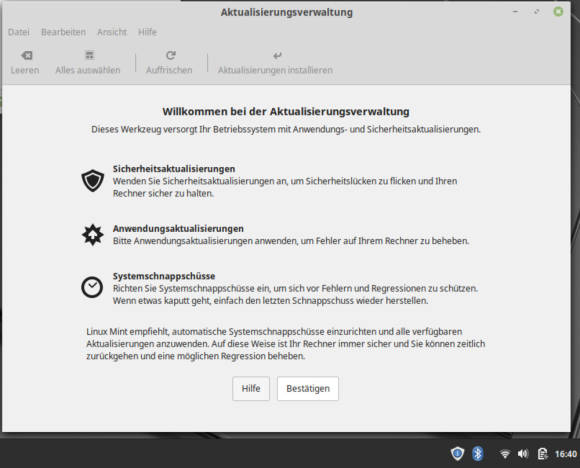Viewport: 580px width, 468px height.
Task: Close the Aktualisierungsverwaltung window
Action: point(558,12)
